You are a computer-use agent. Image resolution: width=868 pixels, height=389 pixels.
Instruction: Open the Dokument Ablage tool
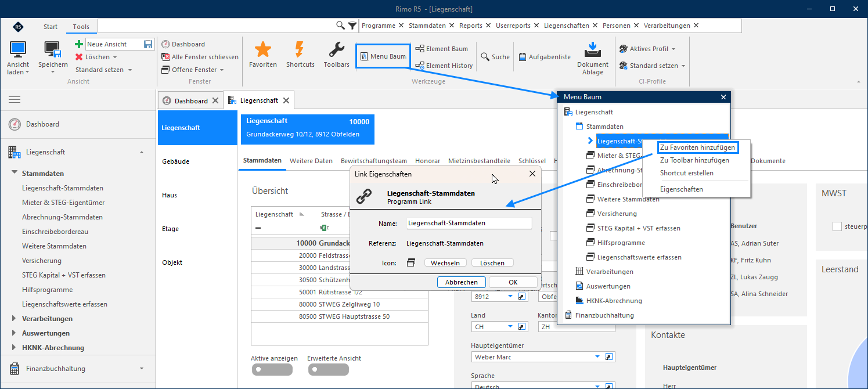(593, 58)
